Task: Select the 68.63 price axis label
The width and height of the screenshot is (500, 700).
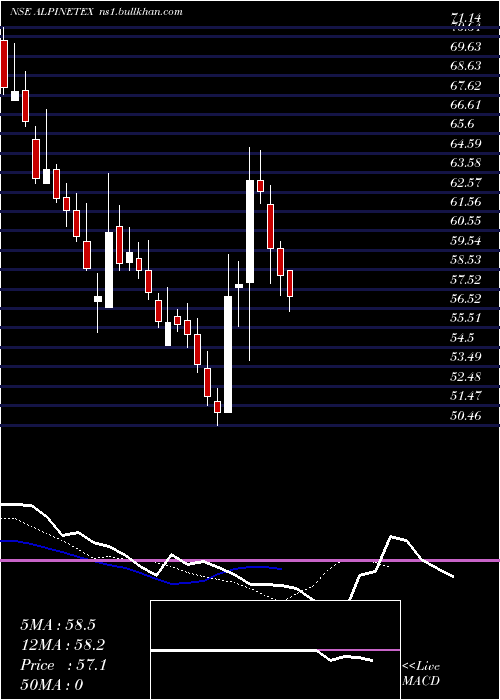Action: [466, 66]
